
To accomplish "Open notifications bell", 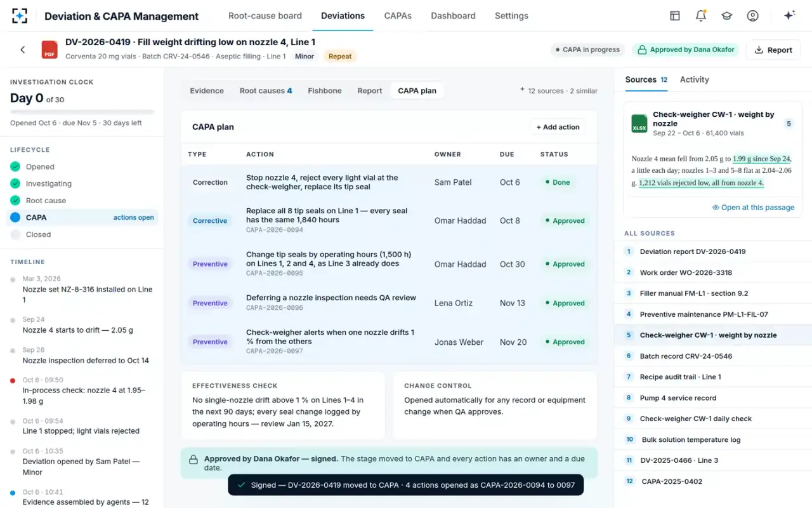I will point(701,16).
